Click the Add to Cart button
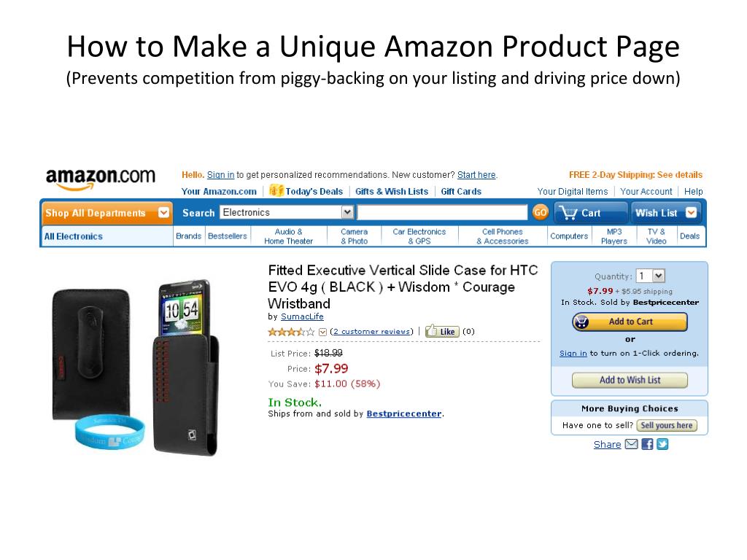Image resolution: width=747 pixels, height=560 pixels. point(630,322)
